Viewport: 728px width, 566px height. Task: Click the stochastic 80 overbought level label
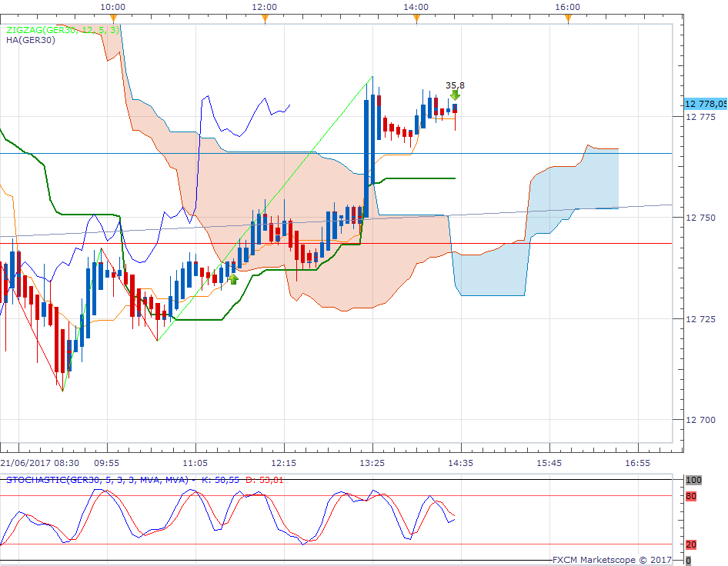pyautogui.click(x=691, y=497)
